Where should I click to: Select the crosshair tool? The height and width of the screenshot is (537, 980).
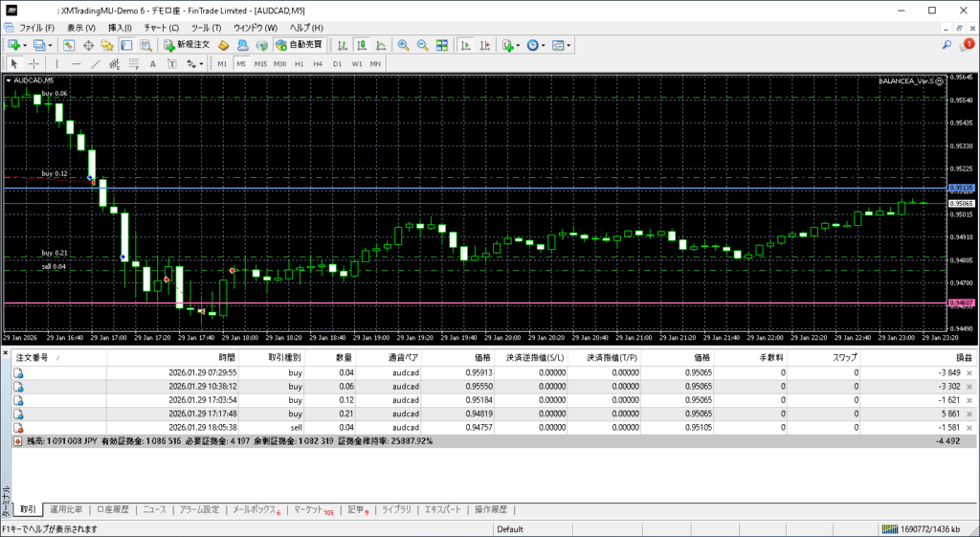(34, 64)
